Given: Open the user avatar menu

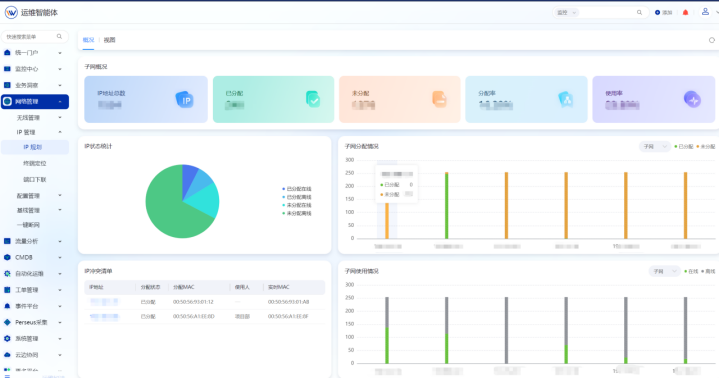Looking at the screenshot, I should pos(705,12).
